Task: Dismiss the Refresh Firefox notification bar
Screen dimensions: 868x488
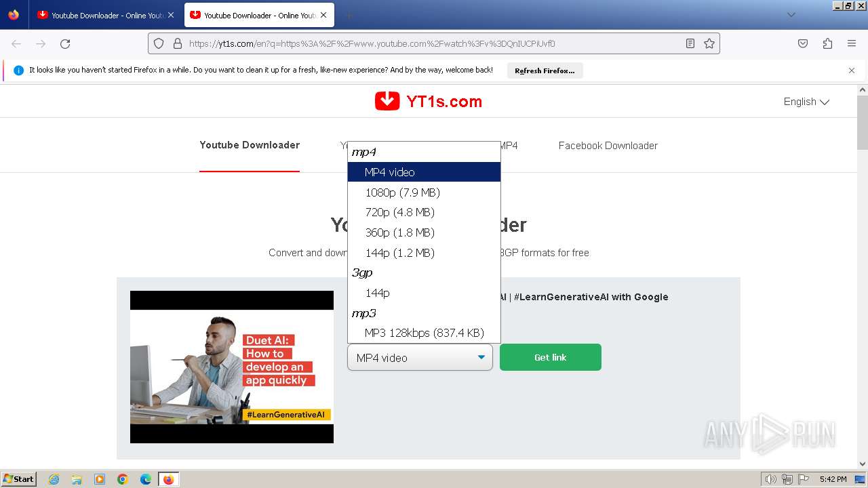Action: (x=852, y=70)
